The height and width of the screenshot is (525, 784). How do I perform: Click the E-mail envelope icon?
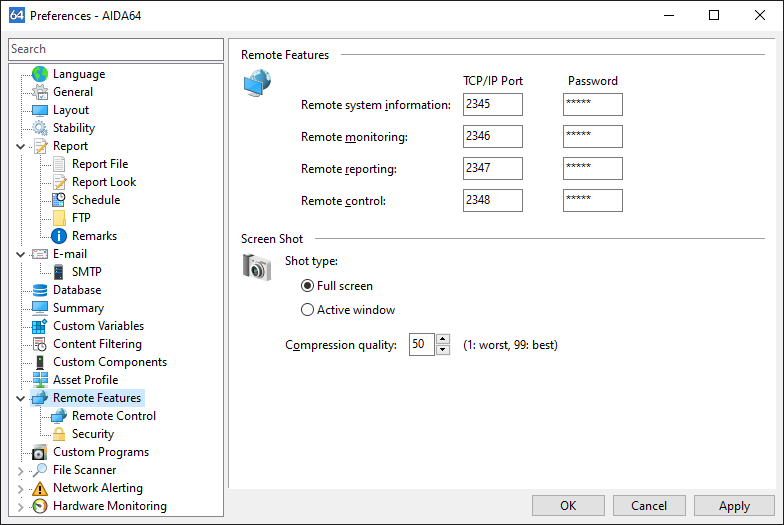(40, 254)
